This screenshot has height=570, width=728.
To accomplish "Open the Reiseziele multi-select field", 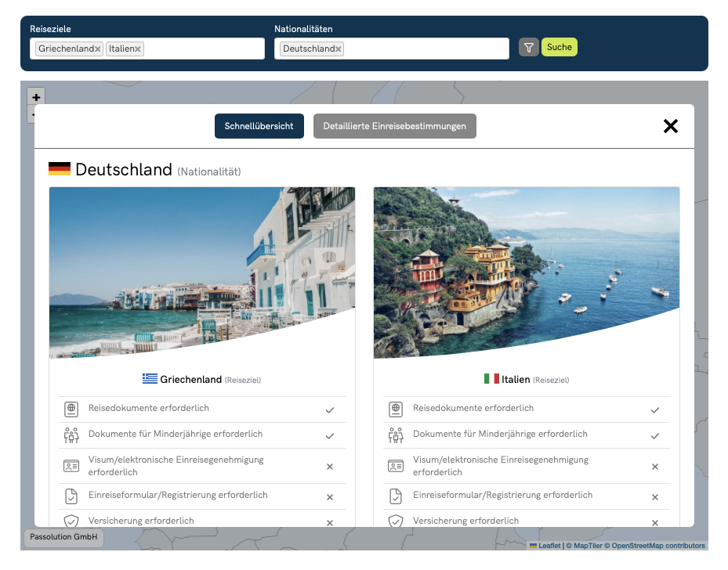I will pos(204,49).
